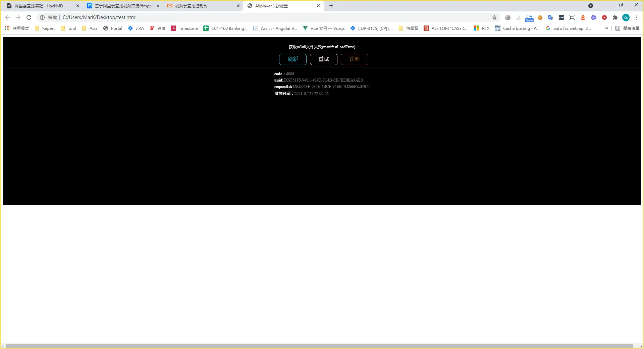The image size is (644, 349).
Task: Switch to the HackMD tab
Action: 40,6
